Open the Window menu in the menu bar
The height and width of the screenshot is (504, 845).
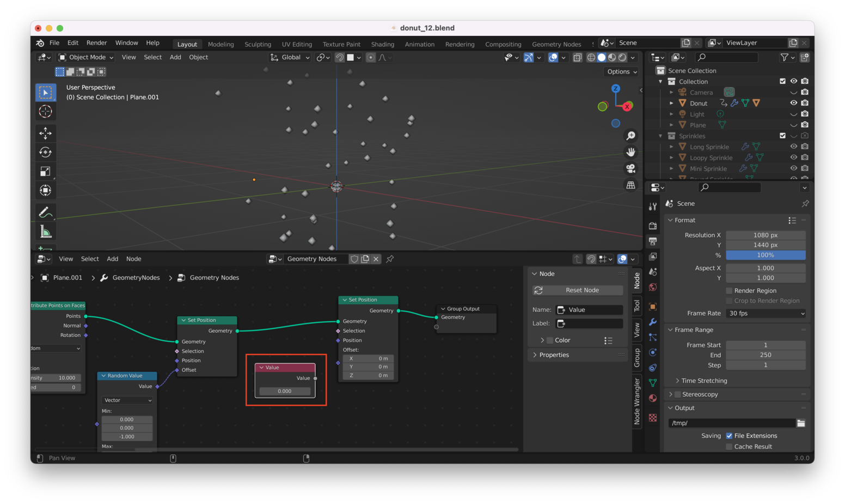pos(126,42)
